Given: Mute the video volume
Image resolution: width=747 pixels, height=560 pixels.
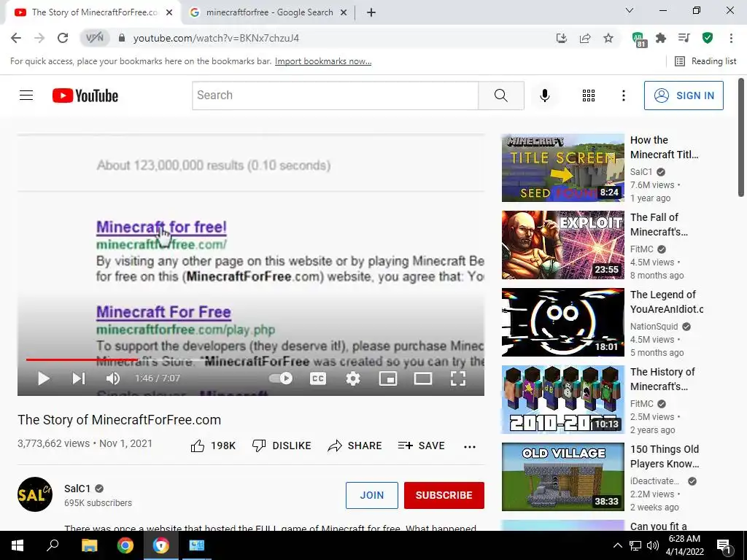Looking at the screenshot, I should pos(113,378).
